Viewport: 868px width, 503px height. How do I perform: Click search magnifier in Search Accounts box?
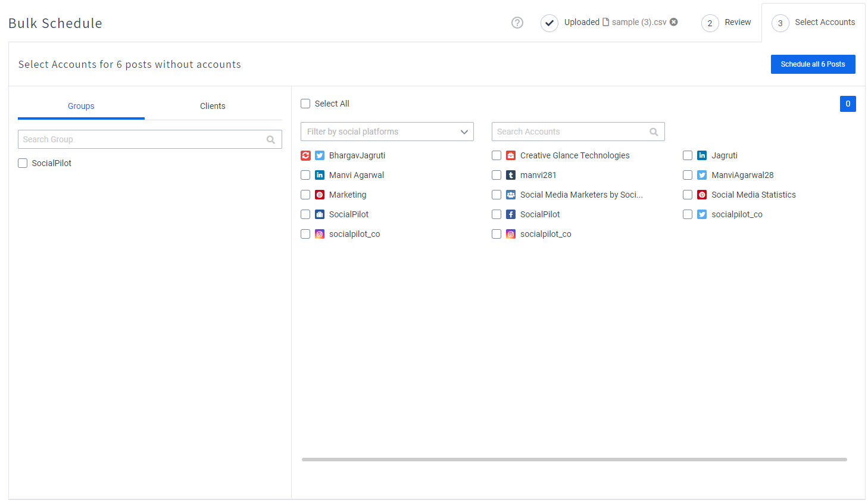[654, 132]
